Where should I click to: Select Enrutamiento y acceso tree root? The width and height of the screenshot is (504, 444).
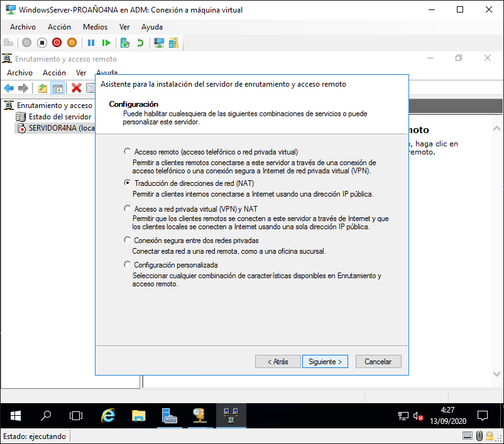coord(54,106)
